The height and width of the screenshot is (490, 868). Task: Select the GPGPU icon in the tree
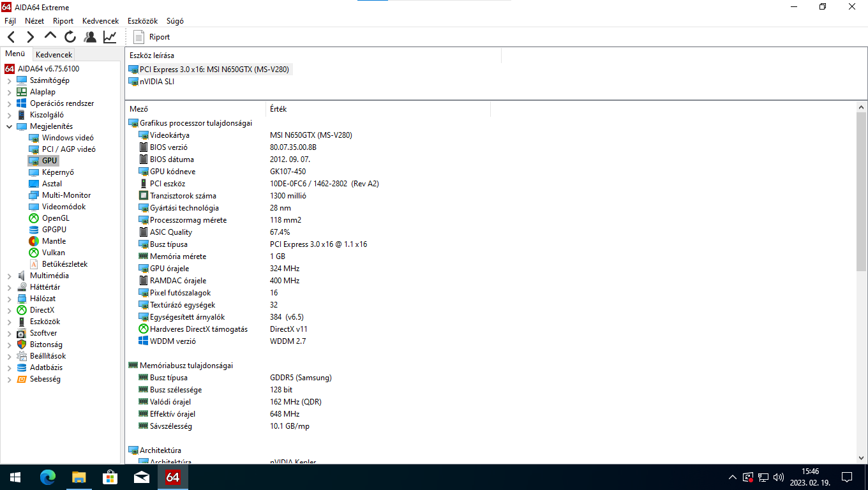[x=34, y=230]
